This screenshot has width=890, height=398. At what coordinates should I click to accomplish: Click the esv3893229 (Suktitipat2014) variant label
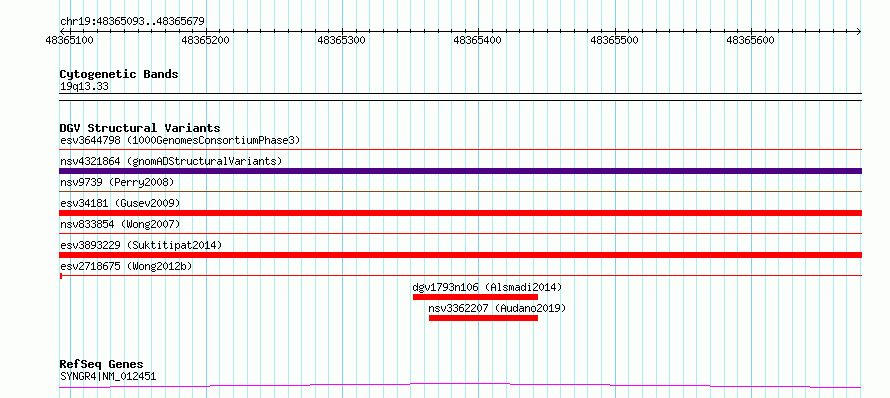pos(141,245)
